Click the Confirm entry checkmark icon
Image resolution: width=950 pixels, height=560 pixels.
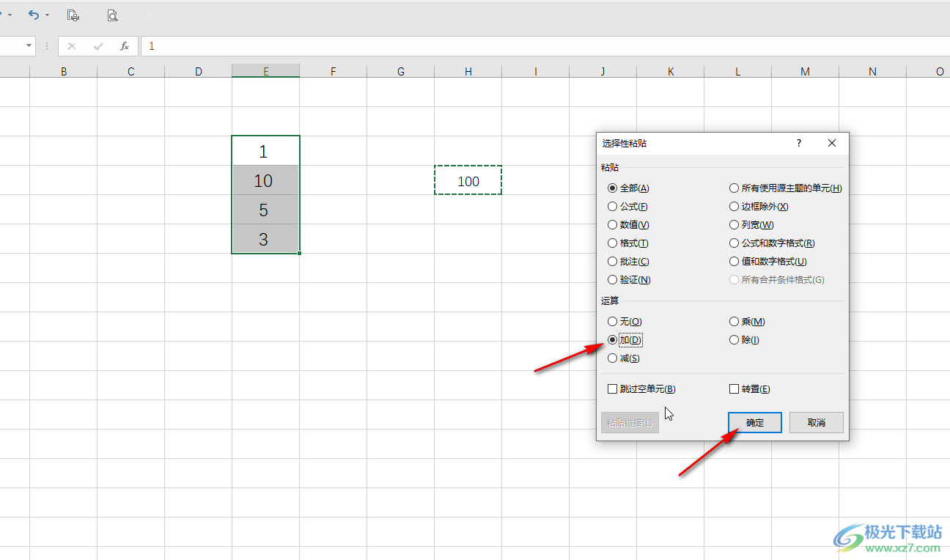(98, 46)
